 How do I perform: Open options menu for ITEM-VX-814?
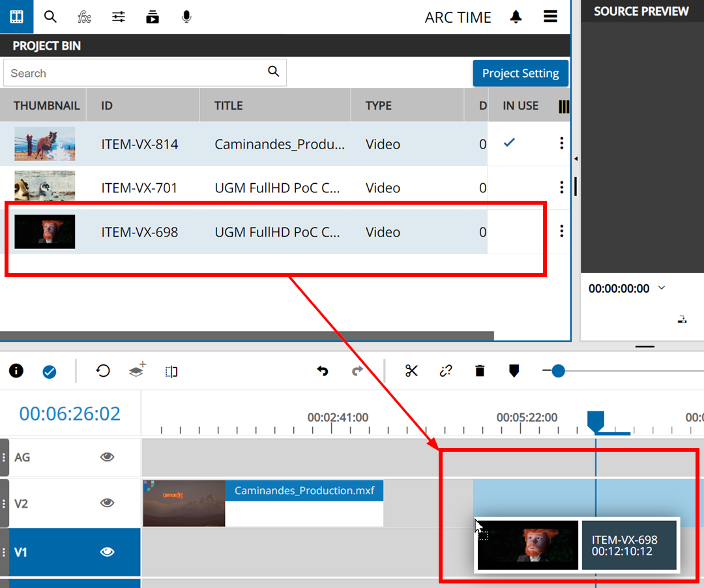(561, 143)
